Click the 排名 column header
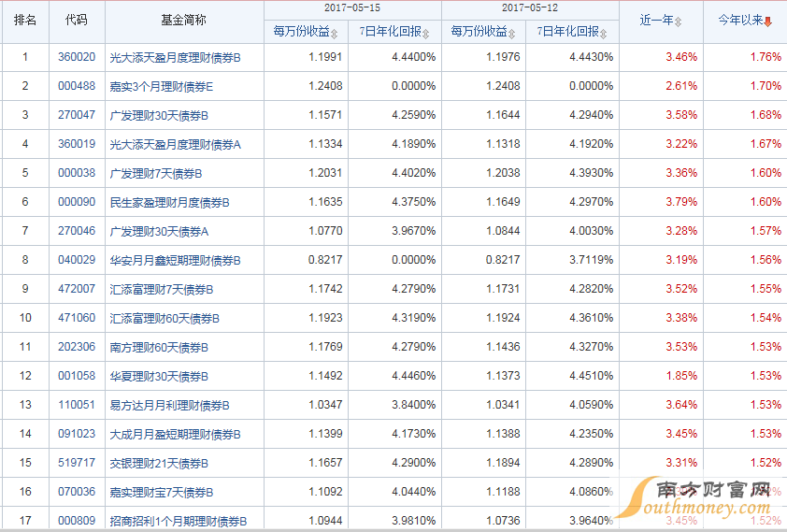Screen dimensions: 787x532 pos(25,20)
